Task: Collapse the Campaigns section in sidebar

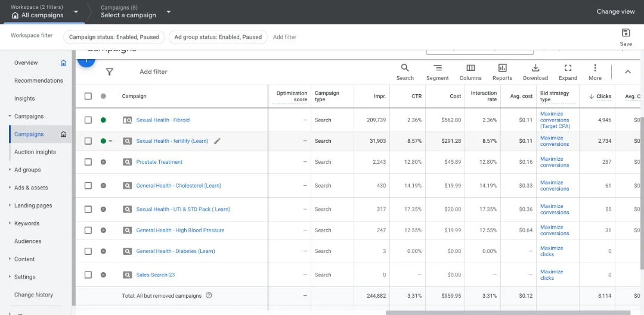Action: point(10,116)
